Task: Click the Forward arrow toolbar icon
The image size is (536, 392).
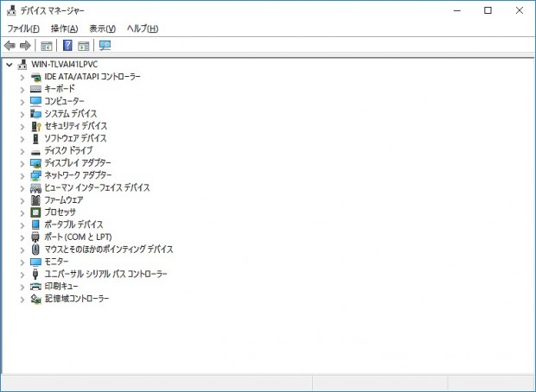Action: click(26, 46)
